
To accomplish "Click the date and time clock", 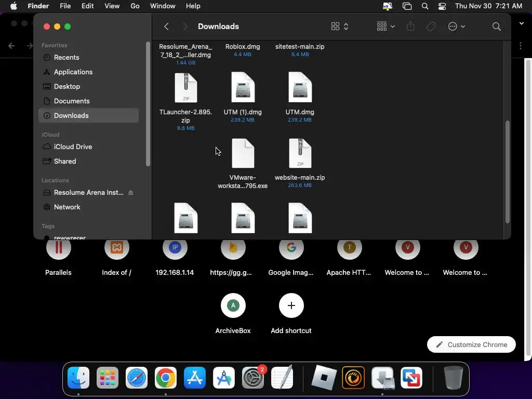I will pos(488,6).
